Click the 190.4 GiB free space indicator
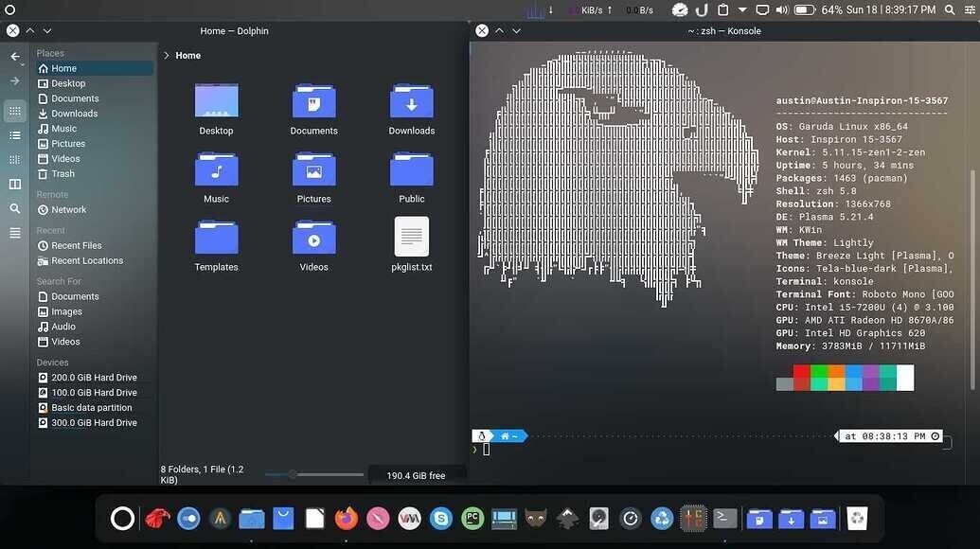This screenshot has width=980, height=549. click(x=416, y=475)
